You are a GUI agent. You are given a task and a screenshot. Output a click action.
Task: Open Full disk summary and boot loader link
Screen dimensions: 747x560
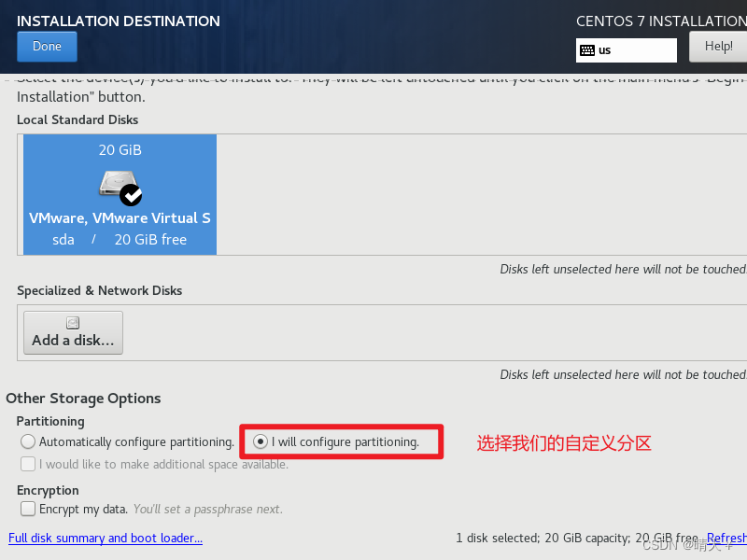(106, 539)
